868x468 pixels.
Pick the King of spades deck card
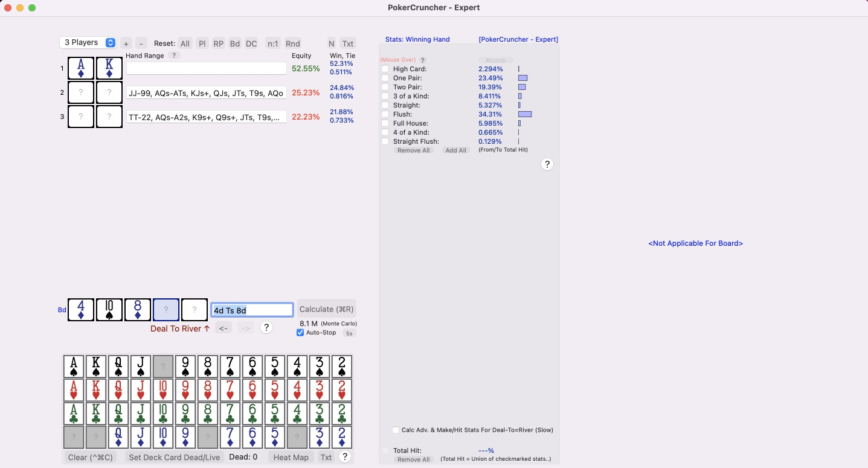[96, 367]
